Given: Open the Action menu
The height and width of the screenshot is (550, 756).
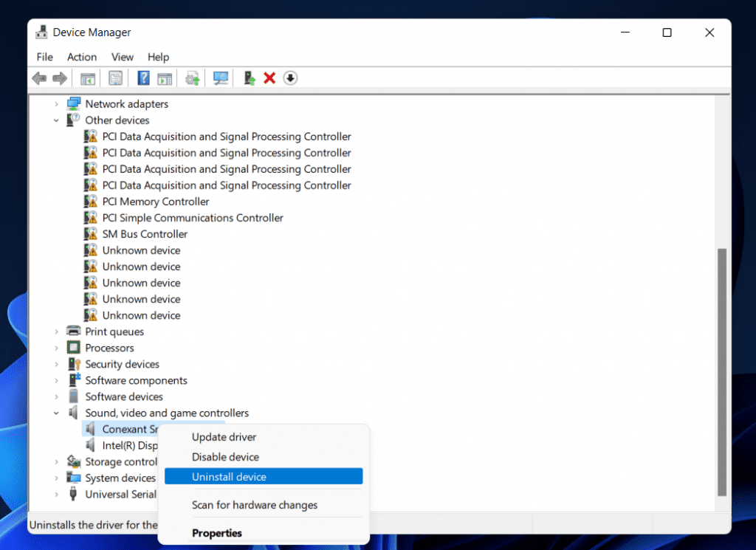Looking at the screenshot, I should click(81, 57).
